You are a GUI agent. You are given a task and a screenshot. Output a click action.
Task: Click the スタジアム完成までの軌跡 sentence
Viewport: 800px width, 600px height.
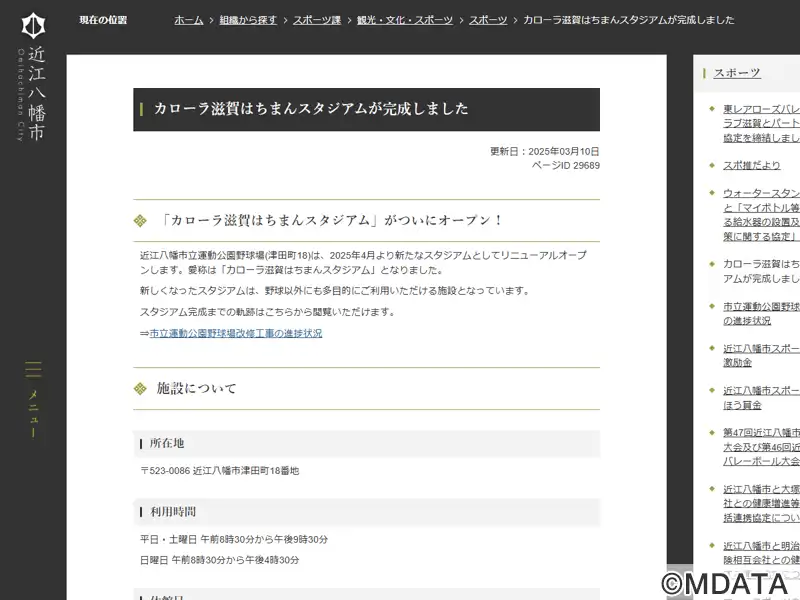click(x=268, y=312)
